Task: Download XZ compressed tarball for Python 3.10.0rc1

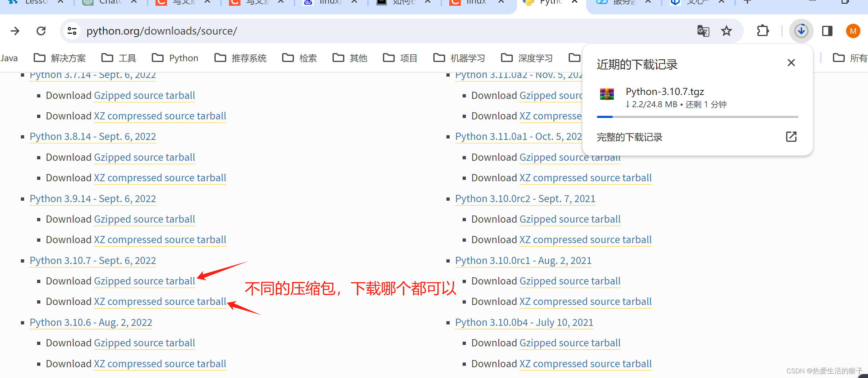Action: [586, 301]
